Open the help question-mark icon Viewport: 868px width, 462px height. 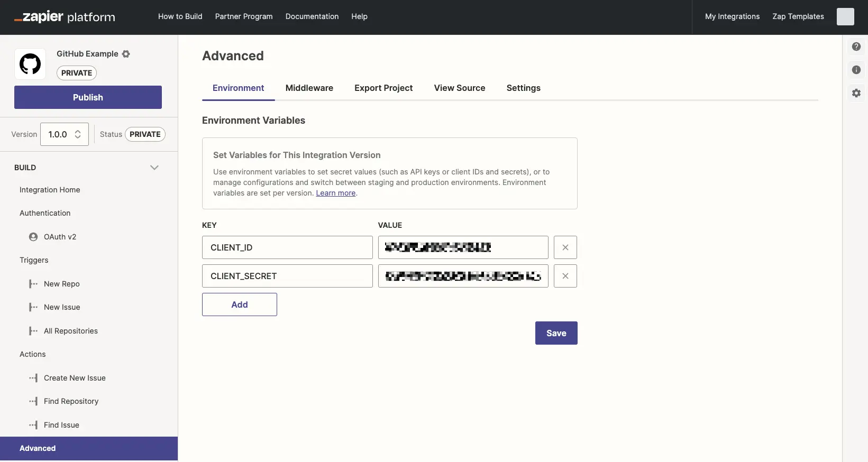[856, 47]
